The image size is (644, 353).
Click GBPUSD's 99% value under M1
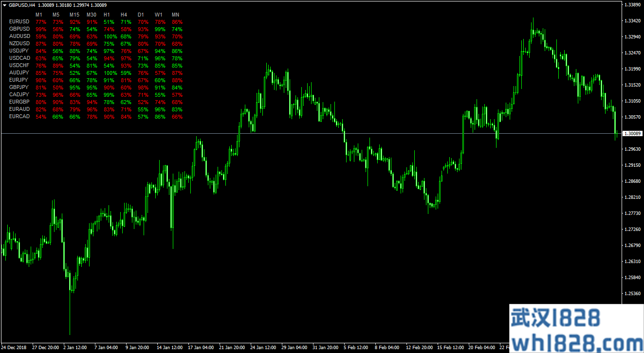[x=41, y=29]
